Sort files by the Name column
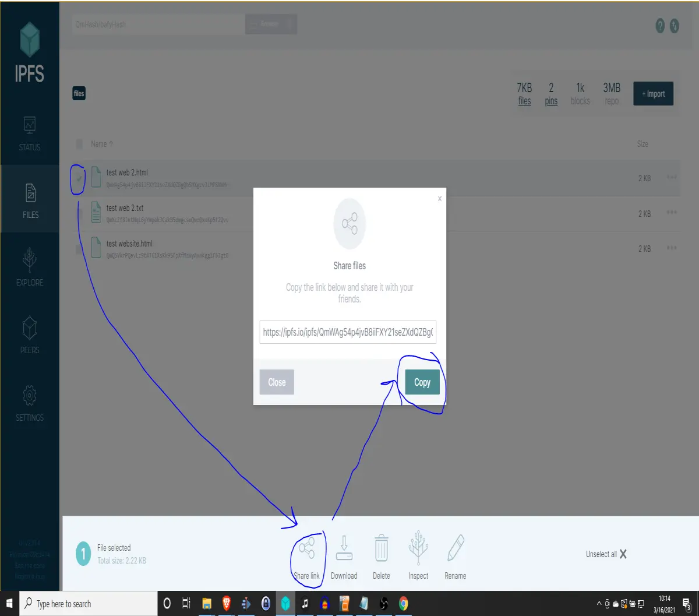 point(102,144)
